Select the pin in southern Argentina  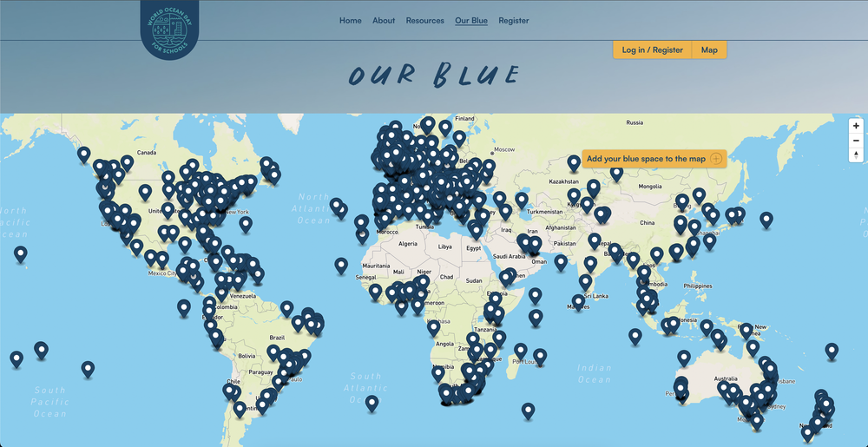point(240,409)
